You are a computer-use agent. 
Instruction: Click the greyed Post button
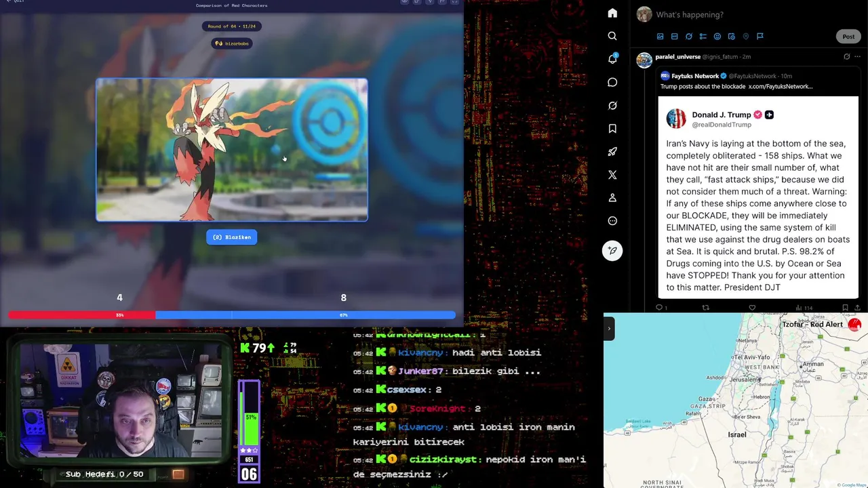pos(848,37)
